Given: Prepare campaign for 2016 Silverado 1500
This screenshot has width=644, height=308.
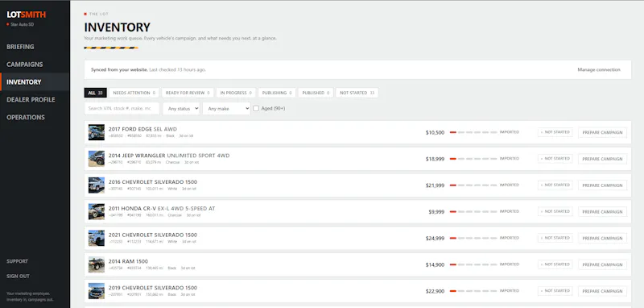Looking at the screenshot, I should click(x=602, y=185).
